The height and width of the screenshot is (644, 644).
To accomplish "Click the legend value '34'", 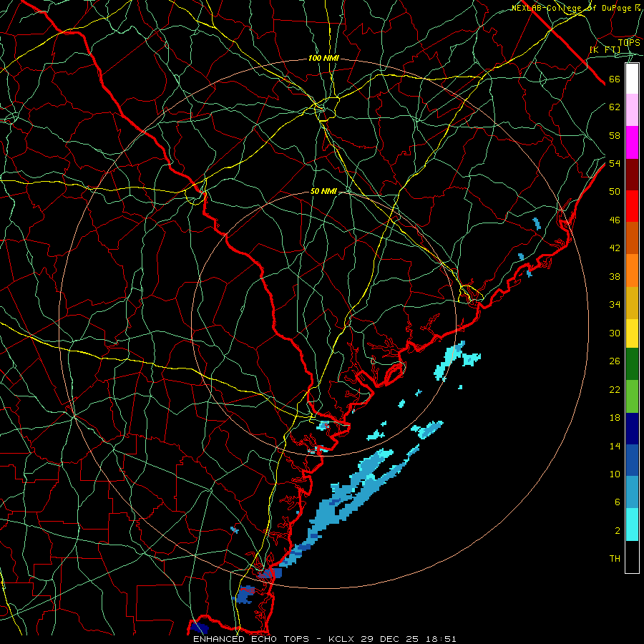I will (x=615, y=304).
